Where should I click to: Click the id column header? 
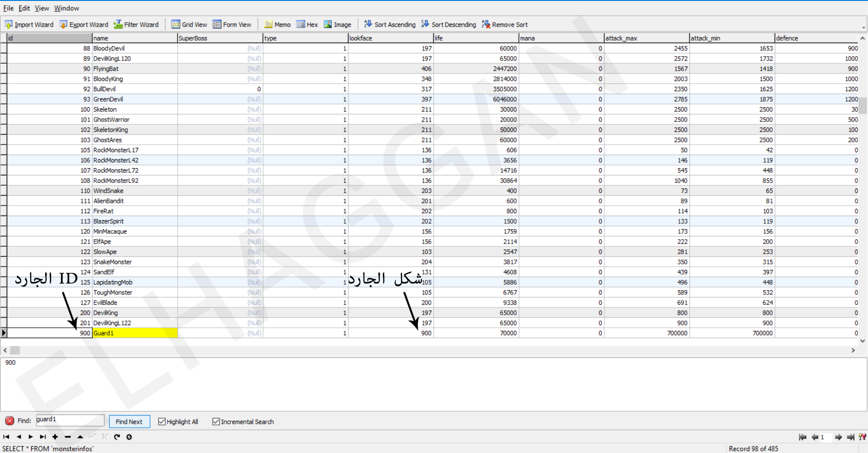49,38
